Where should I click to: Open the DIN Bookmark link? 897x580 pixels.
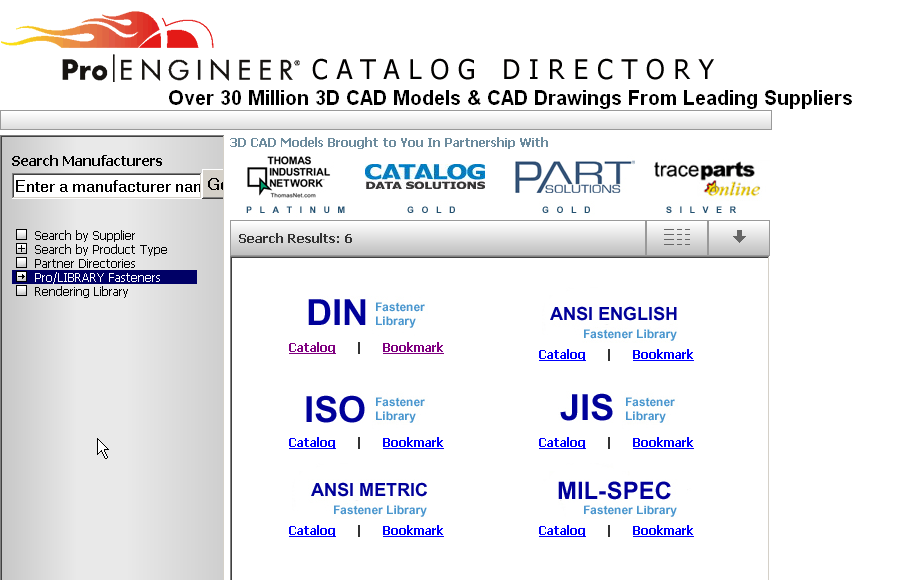tap(413, 348)
